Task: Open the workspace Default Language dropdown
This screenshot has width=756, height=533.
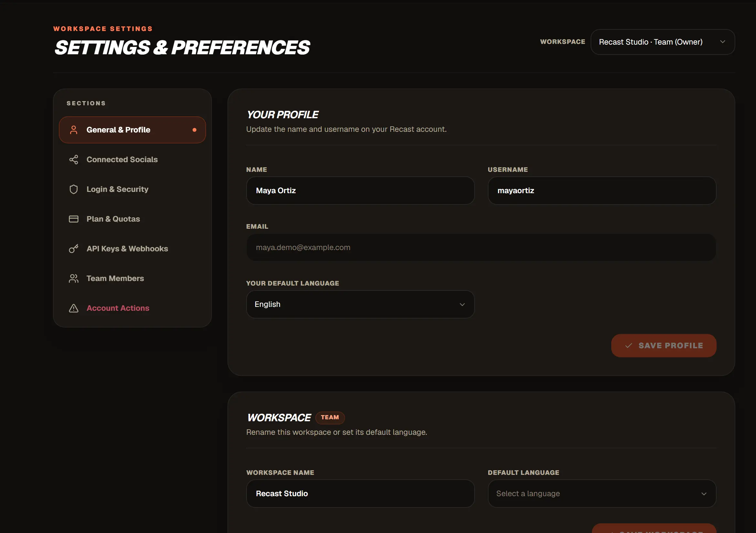Action: [602, 494]
